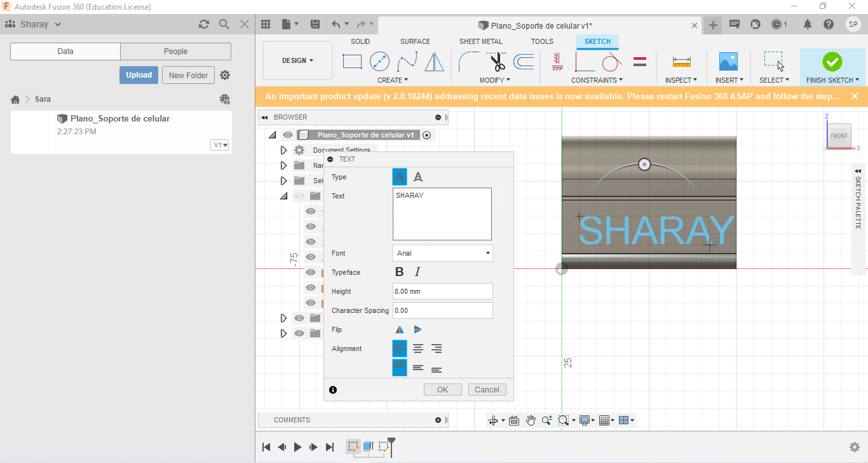
Task: Click the New Folder button
Action: tap(188, 75)
